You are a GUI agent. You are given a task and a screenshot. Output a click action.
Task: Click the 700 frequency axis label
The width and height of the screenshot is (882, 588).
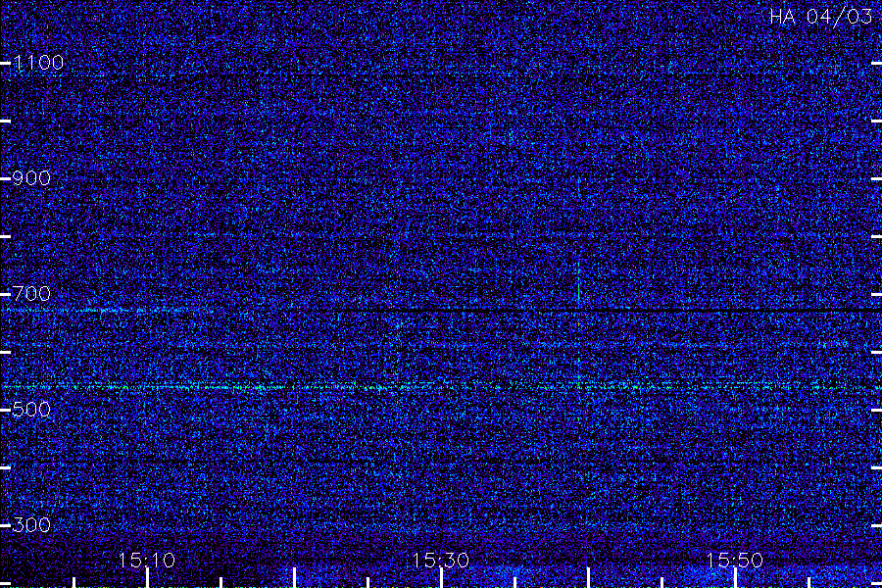coord(31,294)
